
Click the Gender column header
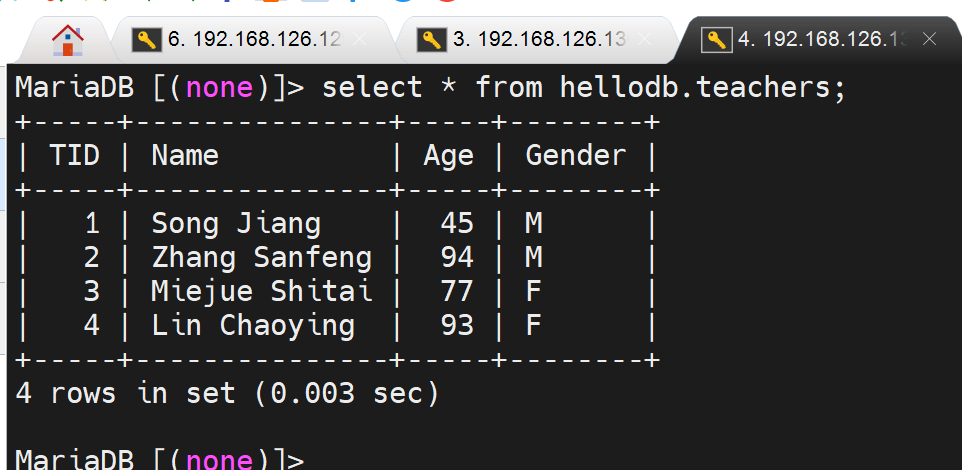(575, 155)
